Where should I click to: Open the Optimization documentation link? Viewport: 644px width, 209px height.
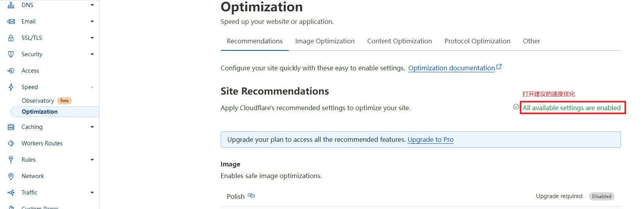point(451,68)
